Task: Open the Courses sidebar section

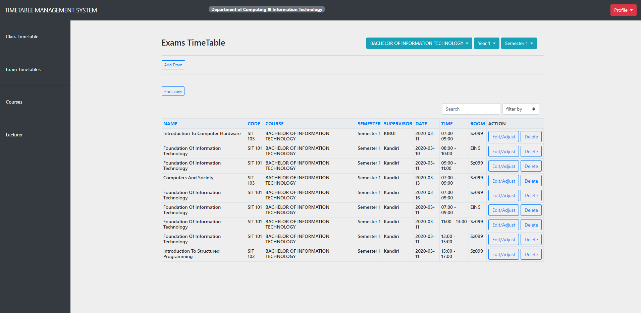Action: pos(14,102)
